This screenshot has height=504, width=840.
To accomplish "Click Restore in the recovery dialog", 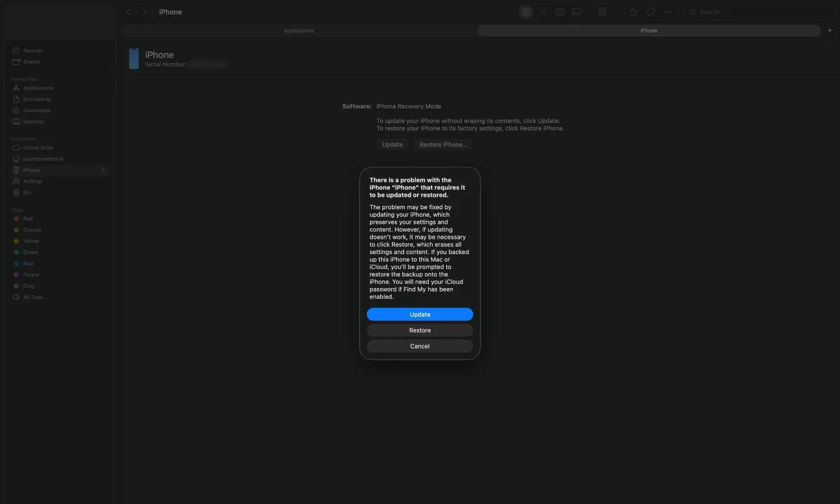I will click(x=420, y=330).
